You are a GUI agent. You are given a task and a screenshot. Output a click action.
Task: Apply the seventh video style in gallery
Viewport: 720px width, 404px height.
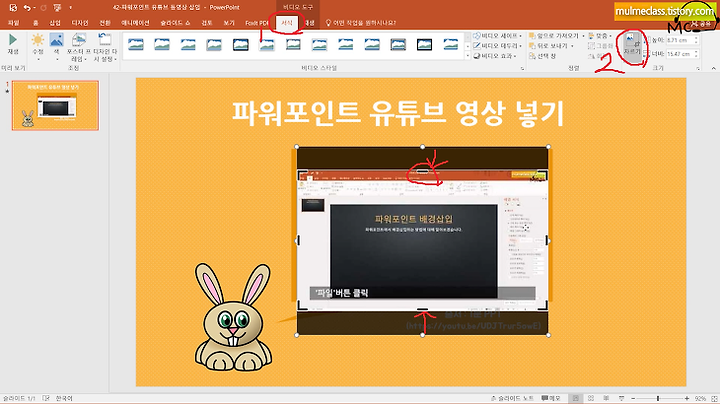pyautogui.click(x=293, y=44)
